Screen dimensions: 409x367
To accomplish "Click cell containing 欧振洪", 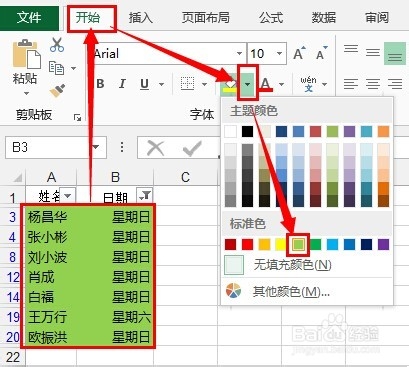I will pos(51,337).
